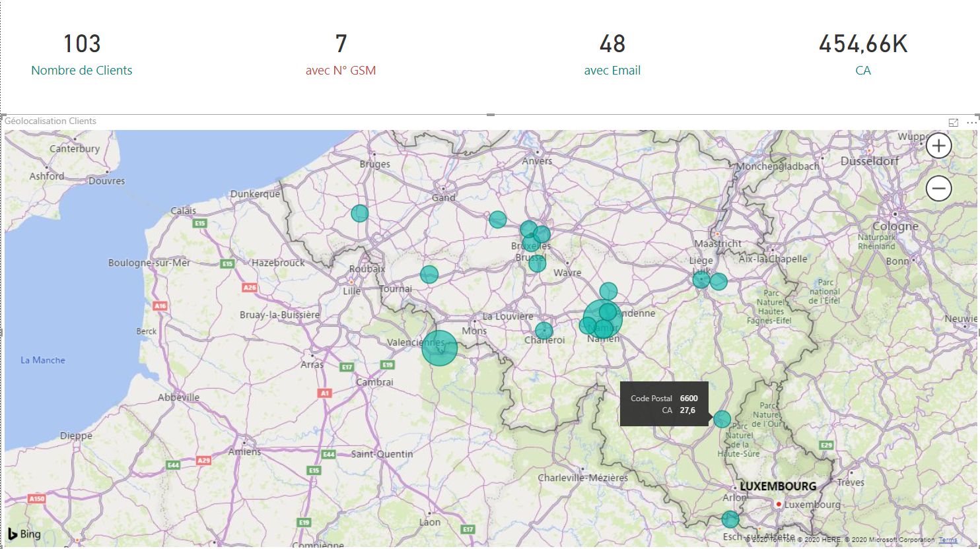Click the Bing logo on the map
The width and height of the screenshot is (980, 549).
24,534
